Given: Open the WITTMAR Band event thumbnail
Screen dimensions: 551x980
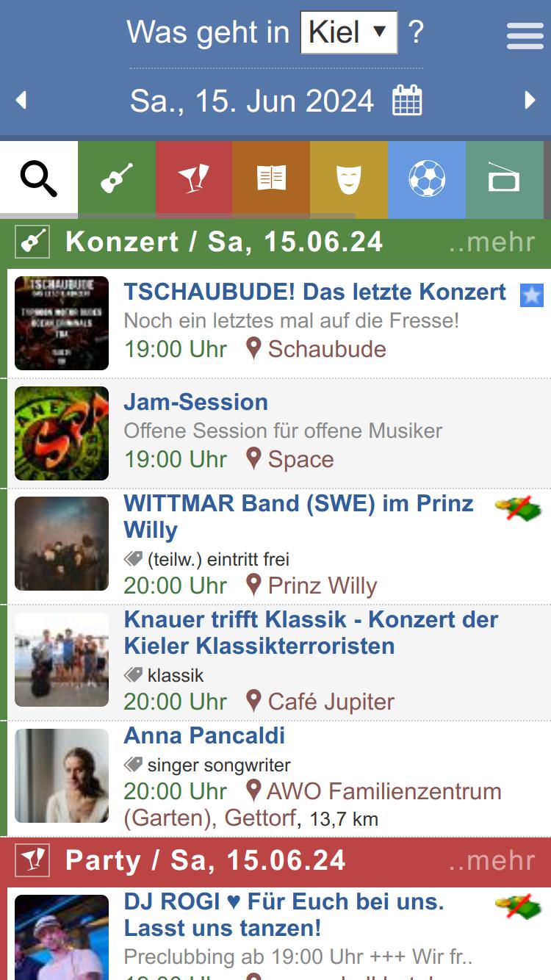Looking at the screenshot, I should tap(62, 544).
